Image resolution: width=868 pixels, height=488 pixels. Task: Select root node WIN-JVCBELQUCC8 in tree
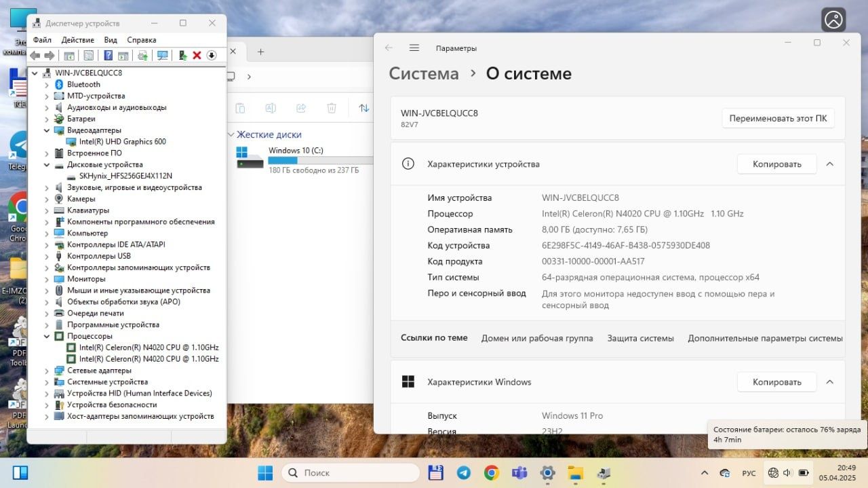coord(88,73)
